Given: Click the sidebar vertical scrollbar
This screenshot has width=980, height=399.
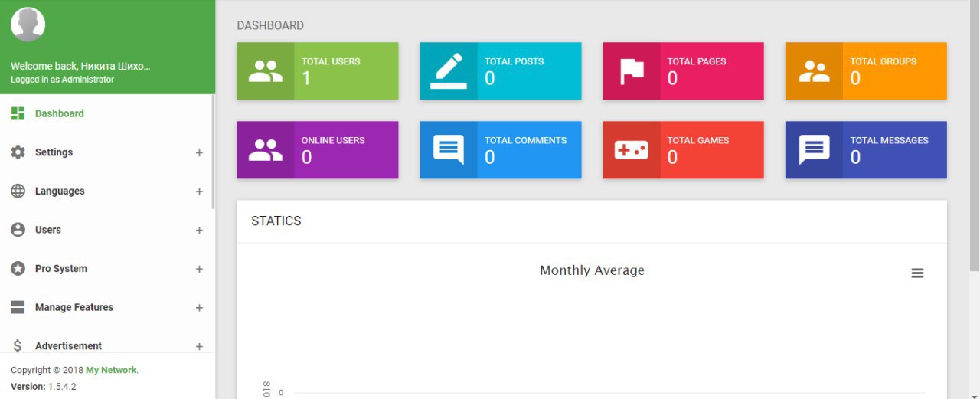Looking at the screenshot, I should pyautogui.click(x=214, y=152).
